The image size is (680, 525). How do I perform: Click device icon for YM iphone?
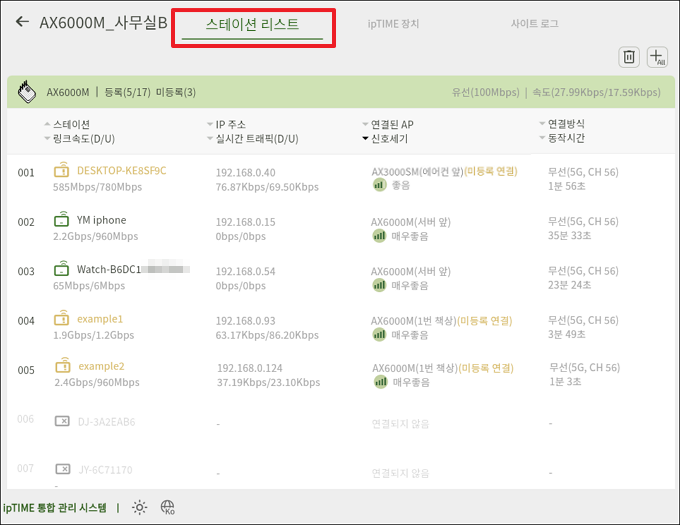(x=62, y=219)
